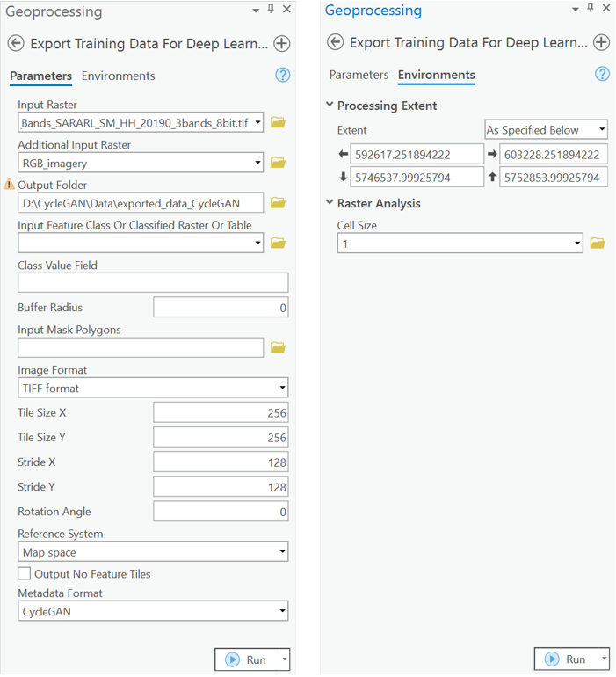Click the add (plus) icon in the left pane
The height and width of the screenshot is (677, 616).
(x=281, y=44)
